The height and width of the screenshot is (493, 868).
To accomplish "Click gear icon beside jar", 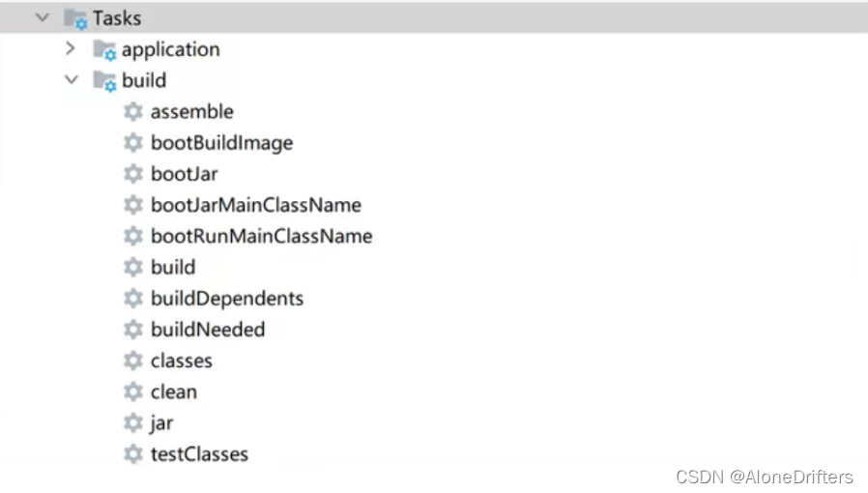I will (x=132, y=423).
